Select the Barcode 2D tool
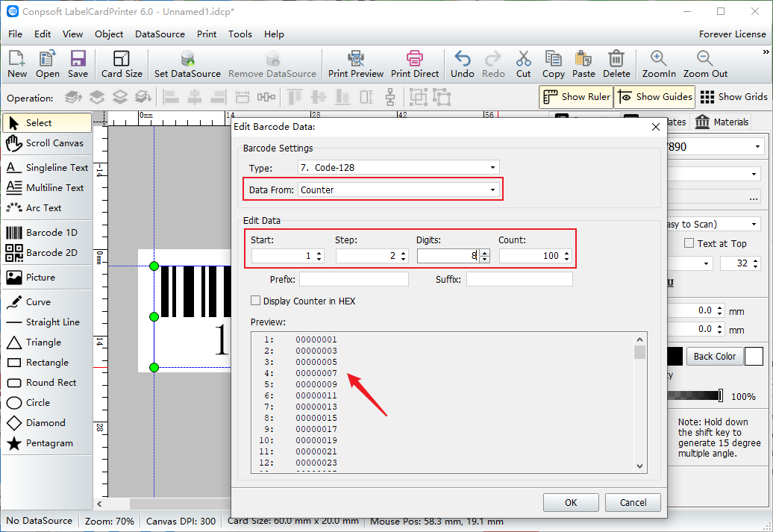The height and width of the screenshot is (532, 773). (47, 252)
